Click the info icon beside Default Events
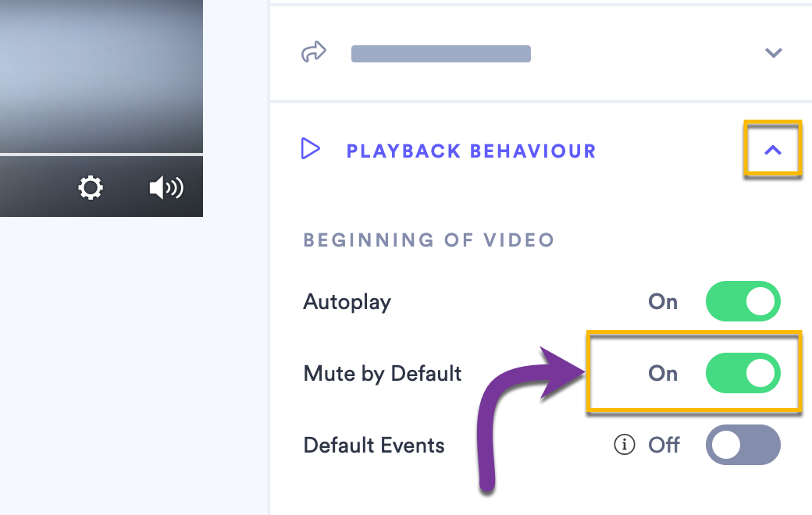812x515 pixels. (x=623, y=445)
